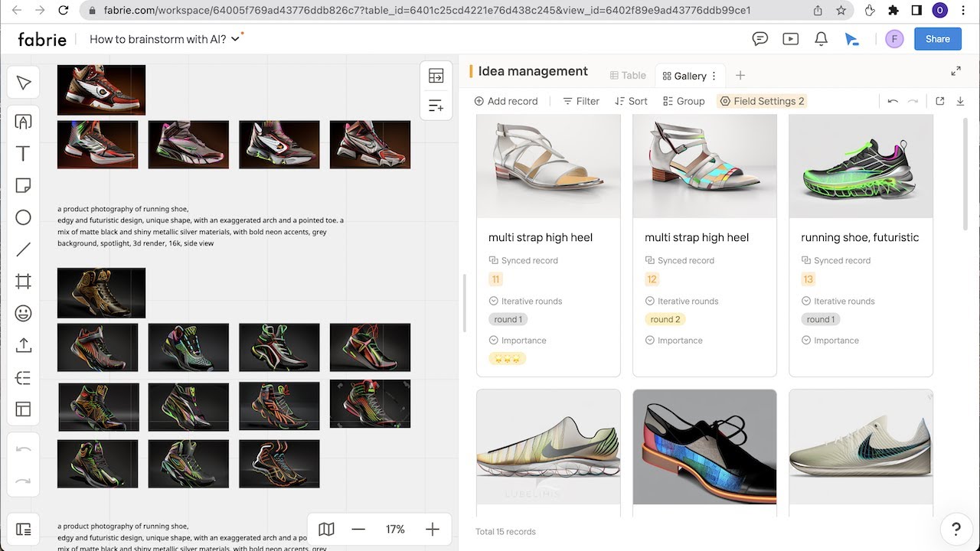Select the pointer tool in left toolbar

(x=24, y=83)
